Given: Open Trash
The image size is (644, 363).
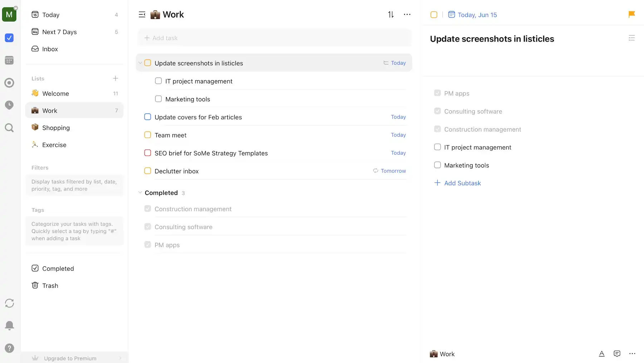Looking at the screenshot, I should coord(74,286).
